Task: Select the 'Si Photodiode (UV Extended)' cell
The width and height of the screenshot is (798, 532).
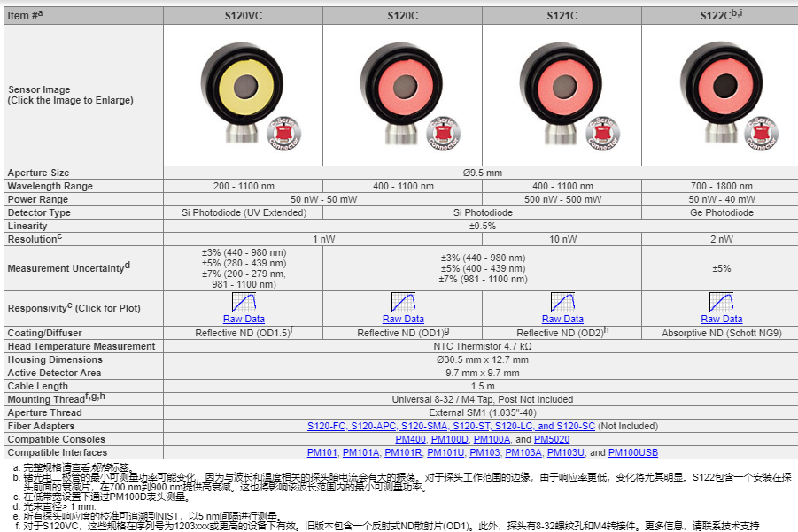Action: (244, 212)
